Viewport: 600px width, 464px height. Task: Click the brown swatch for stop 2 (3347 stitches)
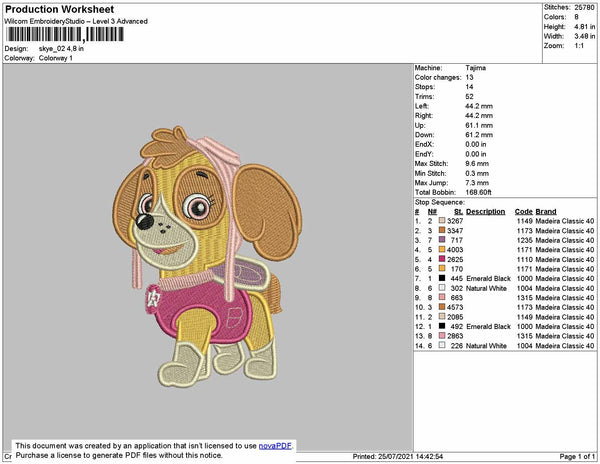click(442, 230)
